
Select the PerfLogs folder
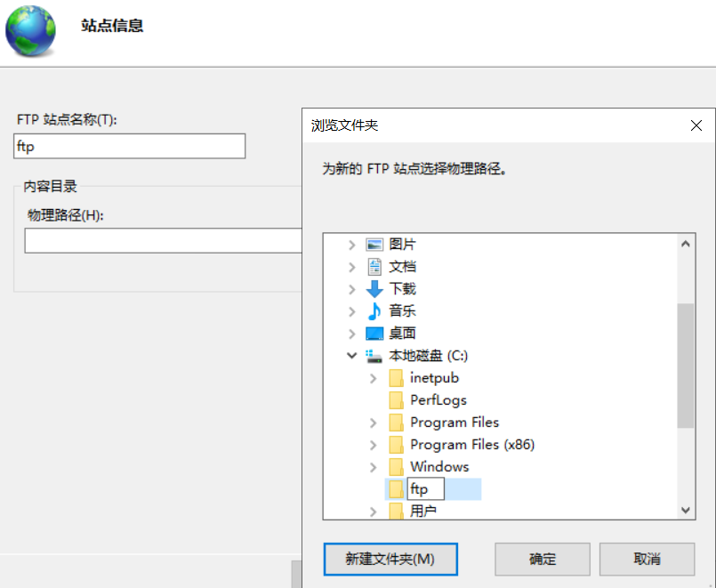pos(438,400)
